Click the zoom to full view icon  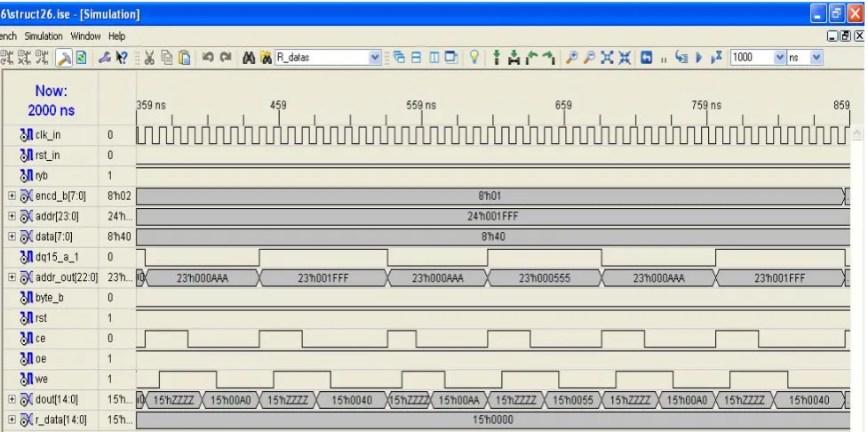point(608,57)
